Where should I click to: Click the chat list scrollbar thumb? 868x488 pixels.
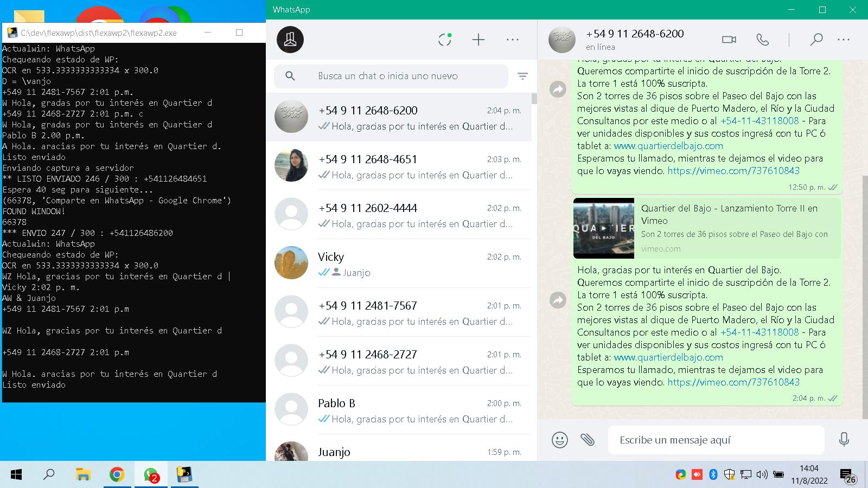click(534, 99)
